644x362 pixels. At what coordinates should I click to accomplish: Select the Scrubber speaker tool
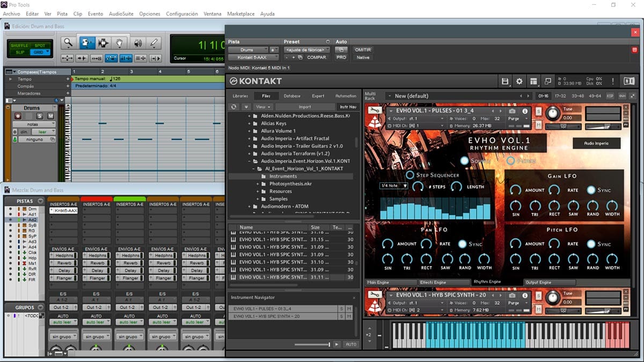point(137,43)
